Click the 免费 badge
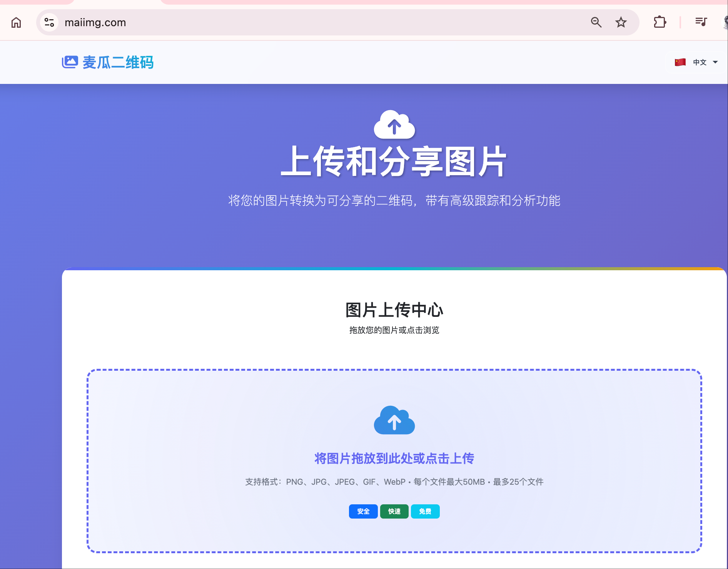The height and width of the screenshot is (569, 728). (425, 511)
